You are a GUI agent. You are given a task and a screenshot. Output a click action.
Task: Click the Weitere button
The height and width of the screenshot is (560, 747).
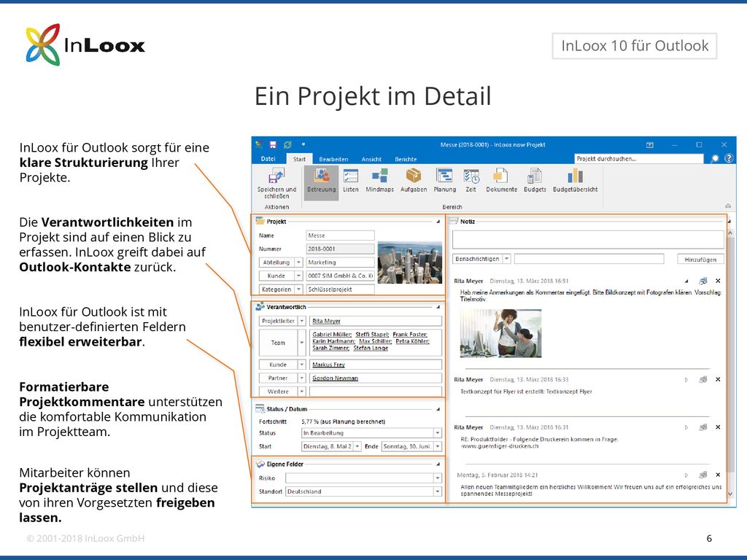pos(278,392)
